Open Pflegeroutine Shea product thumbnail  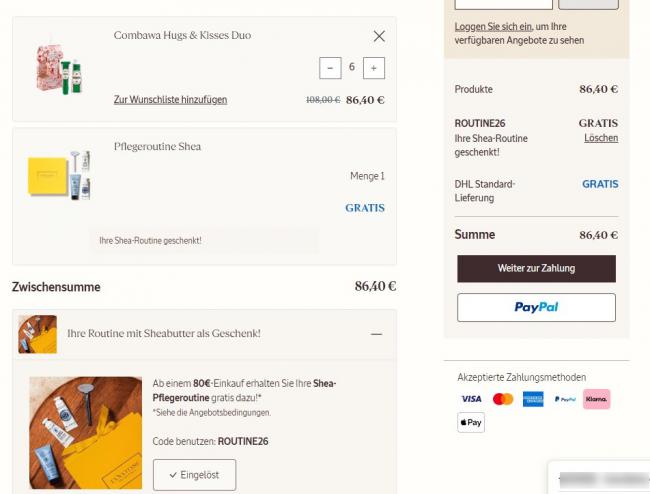pyautogui.click(x=59, y=175)
